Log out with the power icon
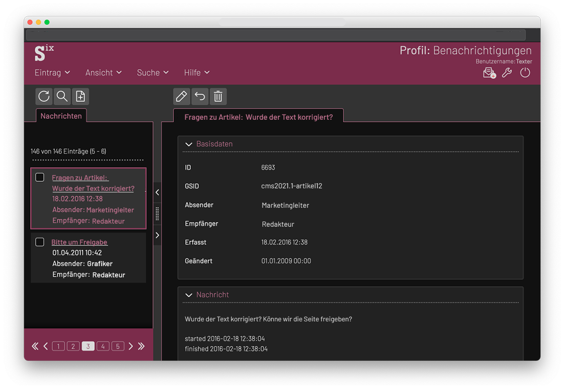 click(525, 73)
